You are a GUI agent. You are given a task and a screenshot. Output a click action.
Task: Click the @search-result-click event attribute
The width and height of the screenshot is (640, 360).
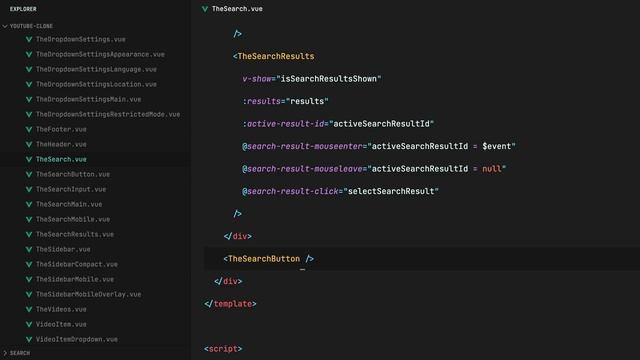point(290,191)
